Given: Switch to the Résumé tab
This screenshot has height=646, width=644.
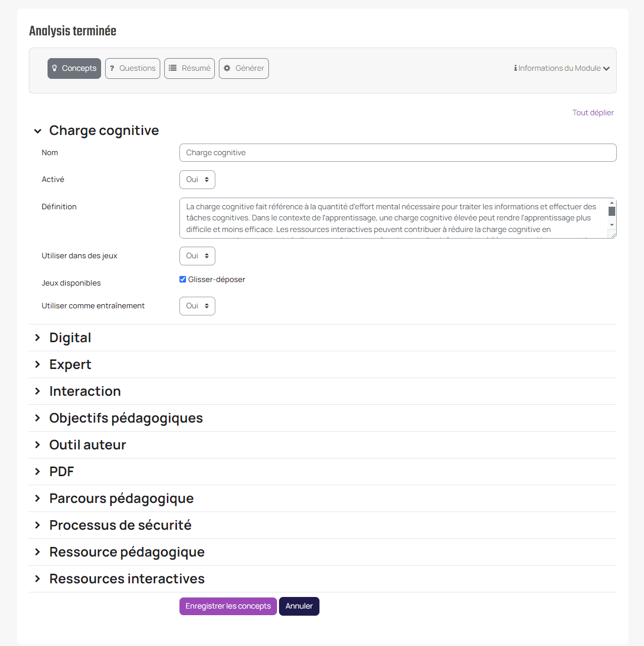Looking at the screenshot, I should coord(190,68).
